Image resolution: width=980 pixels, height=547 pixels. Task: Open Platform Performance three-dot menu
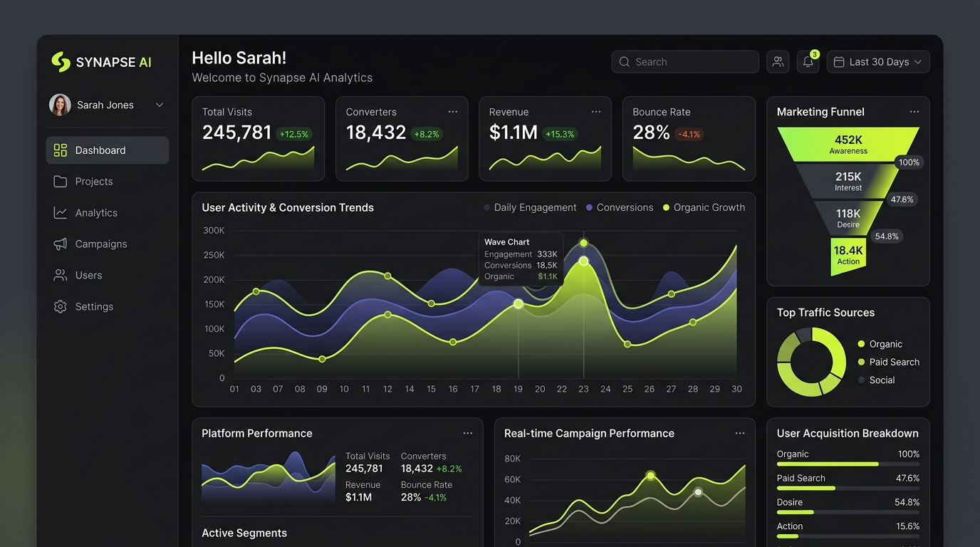(468, 433)
